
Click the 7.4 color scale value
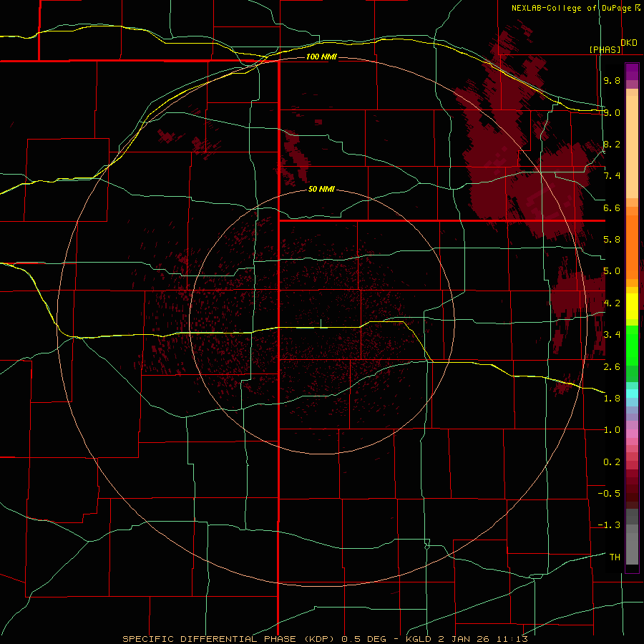[x=612, y=176]
